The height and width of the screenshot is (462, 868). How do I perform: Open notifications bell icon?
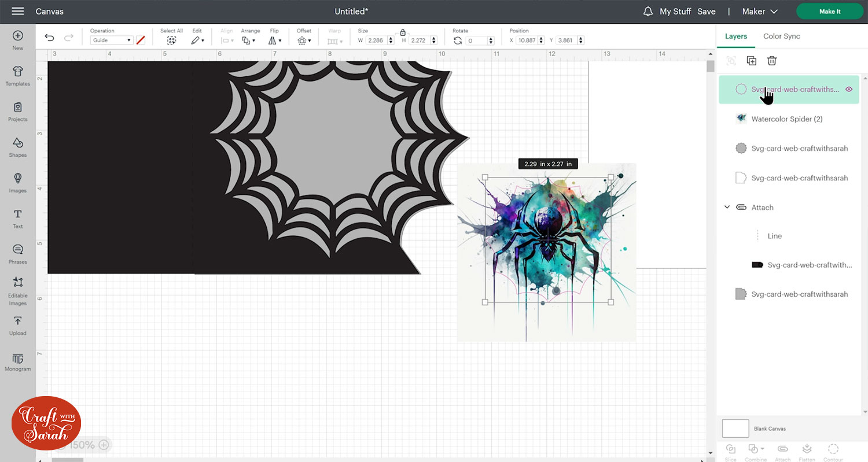pyautogui.click(x=648, y=12)
